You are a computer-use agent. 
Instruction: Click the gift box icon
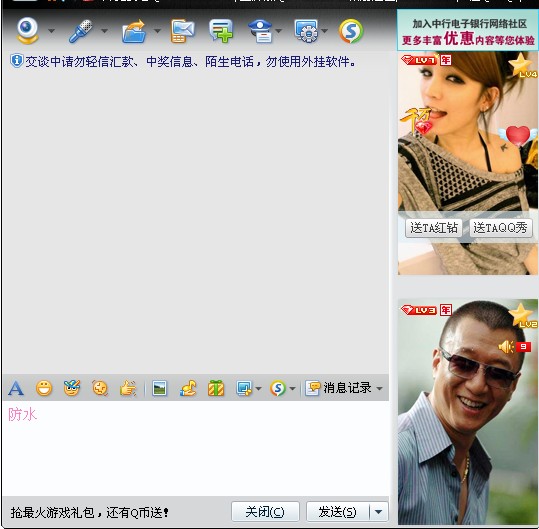click(x=216, y=388)
